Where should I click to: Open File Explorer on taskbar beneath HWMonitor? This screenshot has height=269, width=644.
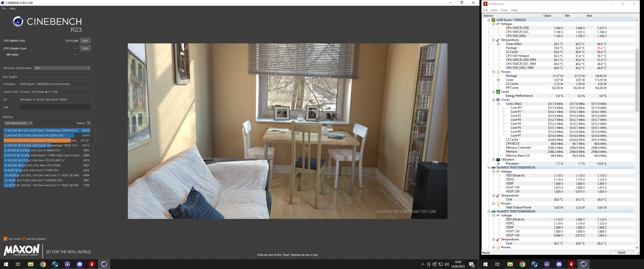click(510, 264)
